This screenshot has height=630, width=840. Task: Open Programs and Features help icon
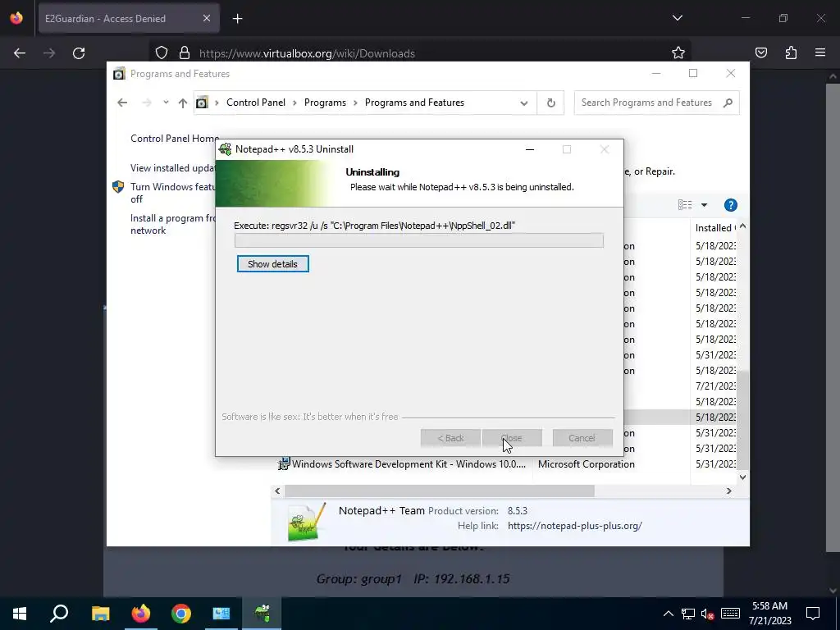click(731, 205)
